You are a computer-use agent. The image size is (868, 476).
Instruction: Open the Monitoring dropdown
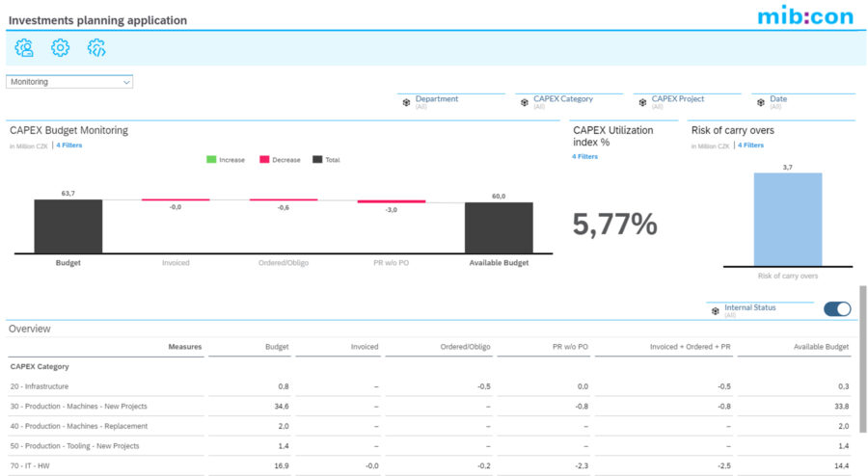[69, 82]
